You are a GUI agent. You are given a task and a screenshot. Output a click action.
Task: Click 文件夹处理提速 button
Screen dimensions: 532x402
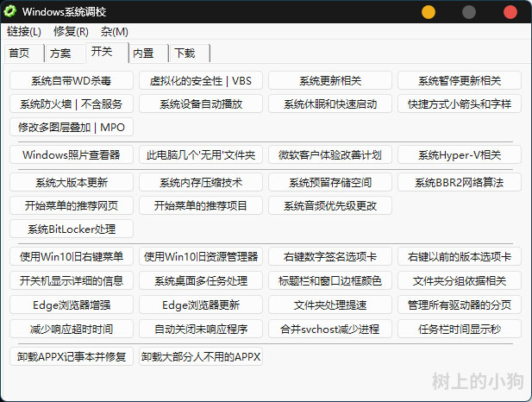click(330, 305)
